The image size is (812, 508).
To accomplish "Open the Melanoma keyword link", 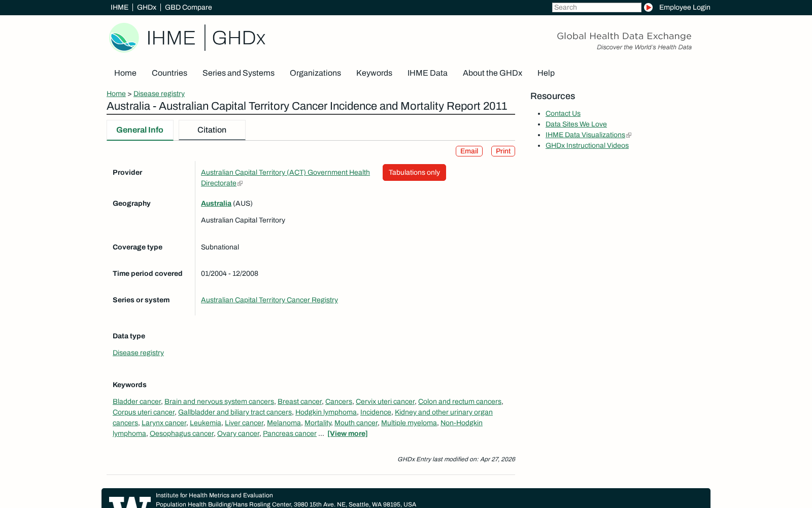I will 284,423.
